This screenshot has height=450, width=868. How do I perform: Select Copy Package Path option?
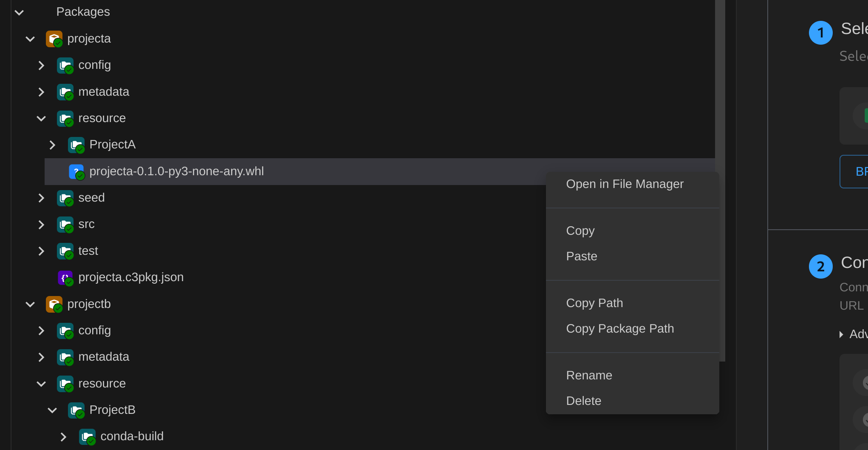[620, 329]
